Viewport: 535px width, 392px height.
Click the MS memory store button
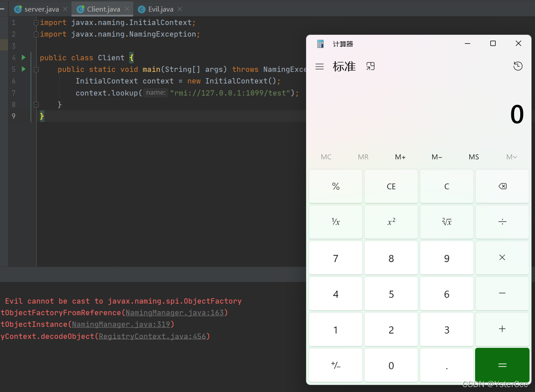[x=474, y=157]
